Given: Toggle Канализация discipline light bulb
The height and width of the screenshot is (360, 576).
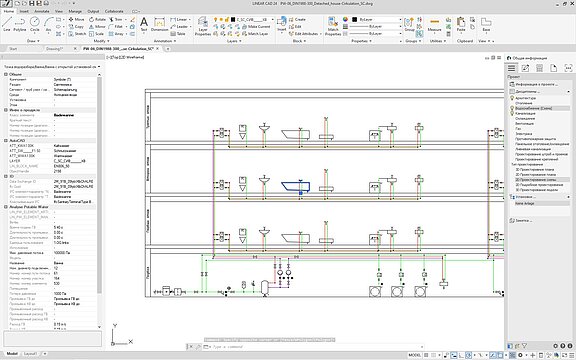Looking at the screenshot, I should click(512, 114).
